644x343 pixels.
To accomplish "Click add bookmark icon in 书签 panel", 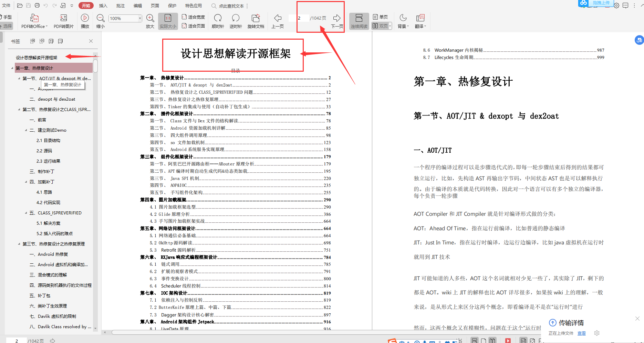I will point(51,41).
